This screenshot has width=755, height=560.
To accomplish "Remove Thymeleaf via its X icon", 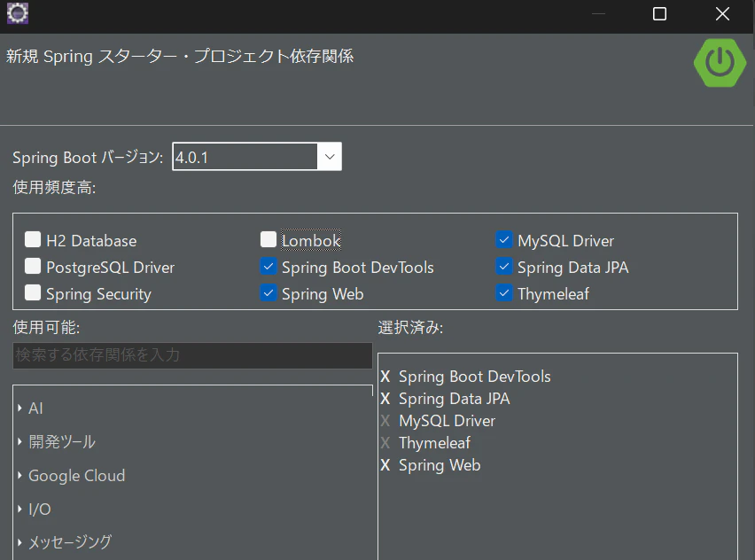I will 385,443.
